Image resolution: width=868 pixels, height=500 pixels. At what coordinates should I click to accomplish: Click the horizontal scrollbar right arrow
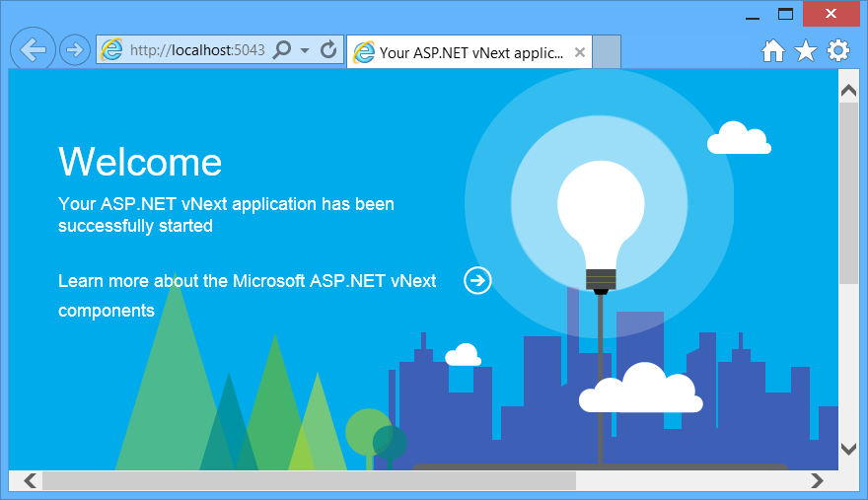point(817,480)
